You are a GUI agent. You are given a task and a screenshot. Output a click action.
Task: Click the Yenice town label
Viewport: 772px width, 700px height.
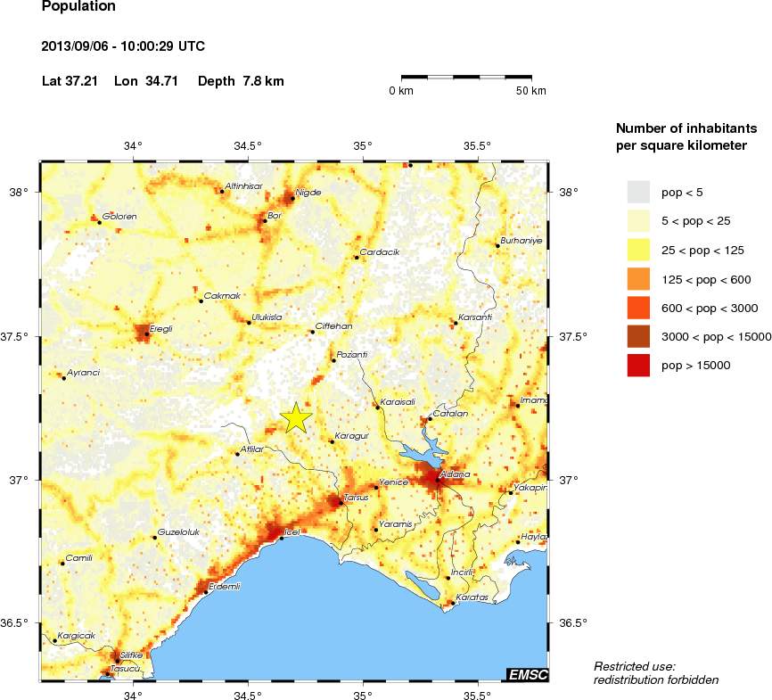click(393, 482)
